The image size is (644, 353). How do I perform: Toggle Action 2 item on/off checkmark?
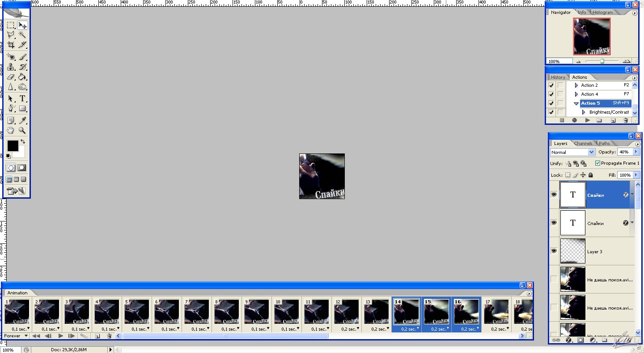[551, 85]
